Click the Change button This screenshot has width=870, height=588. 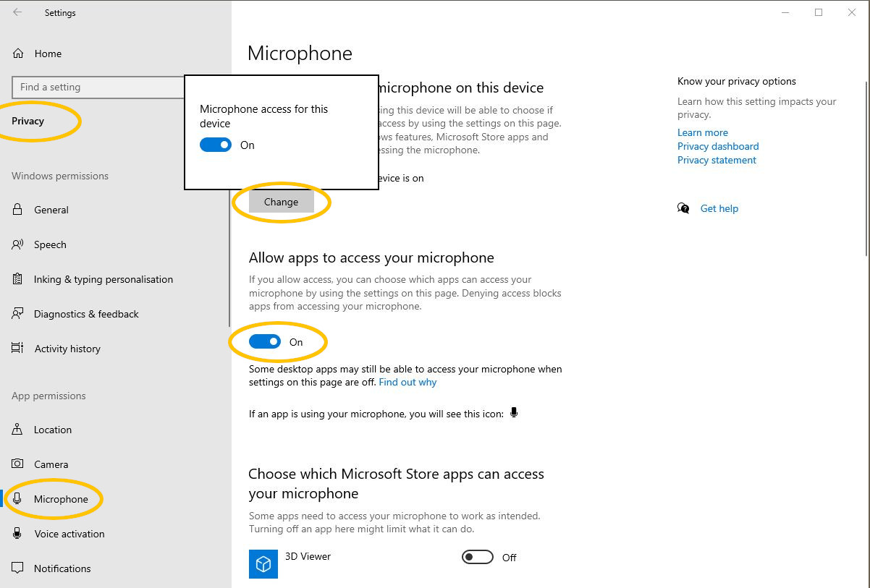(x=281, y=202)
